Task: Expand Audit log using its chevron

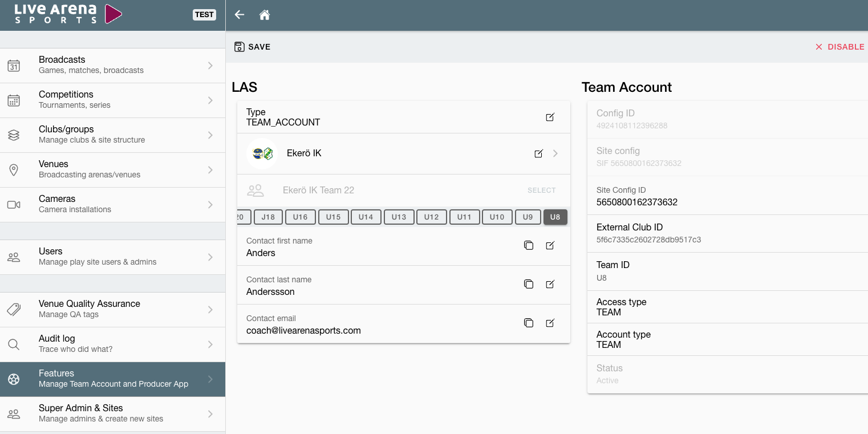Action: pyautogui.click(x=210, y=344)
